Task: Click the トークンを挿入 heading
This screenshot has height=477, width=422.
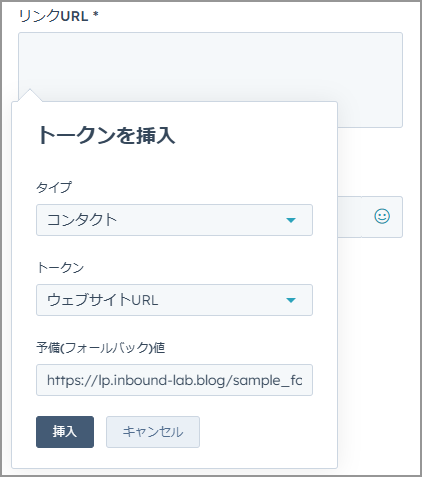Action: [106, 135]
